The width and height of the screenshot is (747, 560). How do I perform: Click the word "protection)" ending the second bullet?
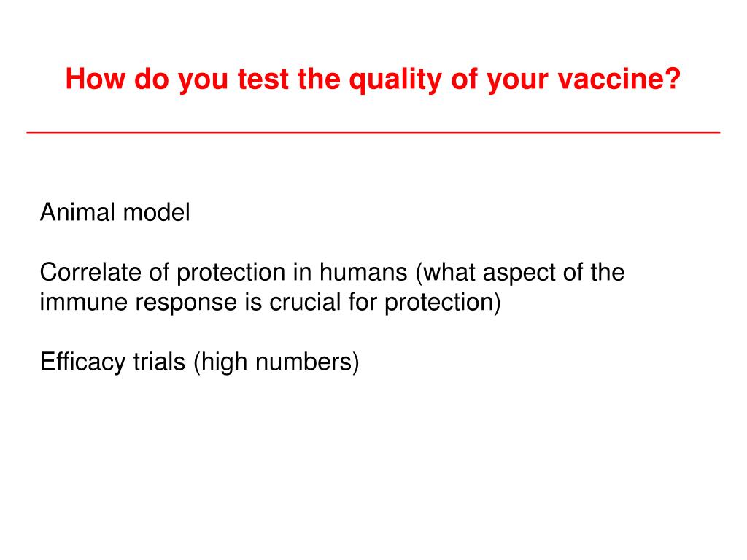(443, 303)
